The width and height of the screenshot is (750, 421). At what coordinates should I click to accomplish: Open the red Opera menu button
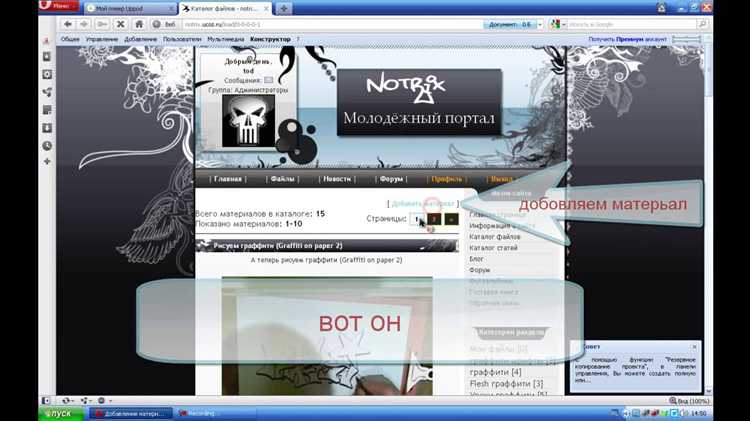point(59,6)
